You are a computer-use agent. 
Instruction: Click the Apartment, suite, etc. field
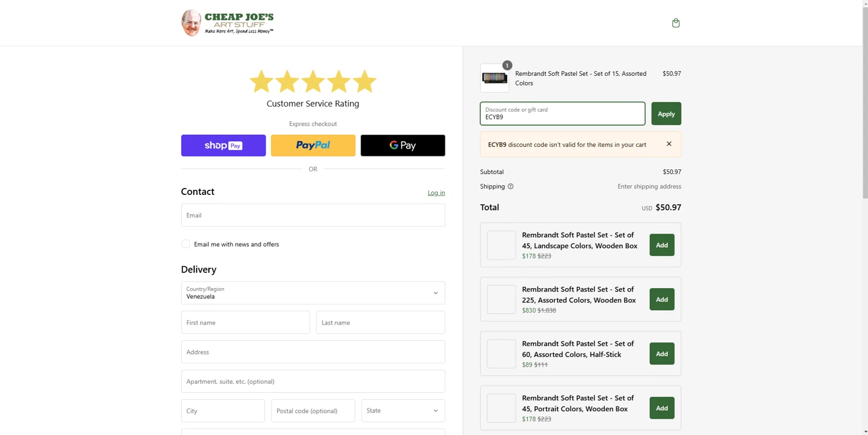[313, 381]
